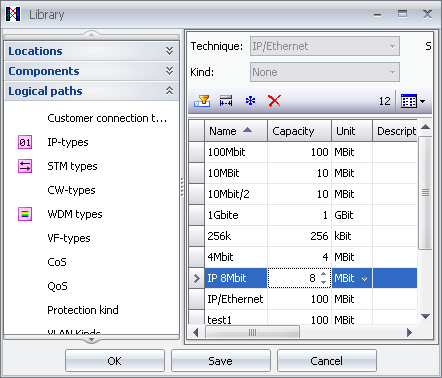Click 256 capacity cell
The image size is (442, 378).
coord(299,236)
